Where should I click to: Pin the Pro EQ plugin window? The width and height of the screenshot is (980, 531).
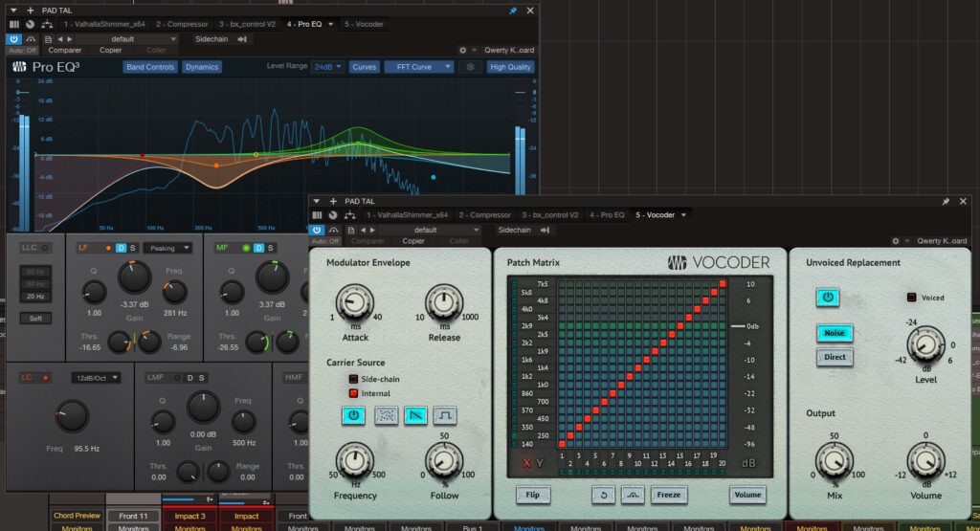513,11
